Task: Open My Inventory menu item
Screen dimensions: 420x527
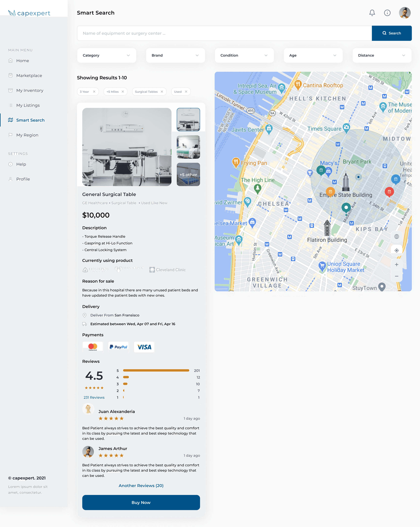Action: coord(30,90)
